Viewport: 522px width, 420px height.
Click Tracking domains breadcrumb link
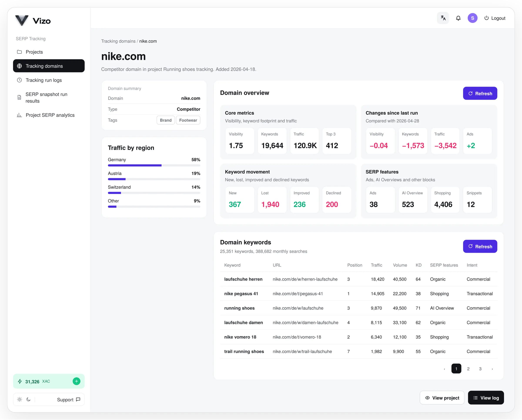coord(118,41)
